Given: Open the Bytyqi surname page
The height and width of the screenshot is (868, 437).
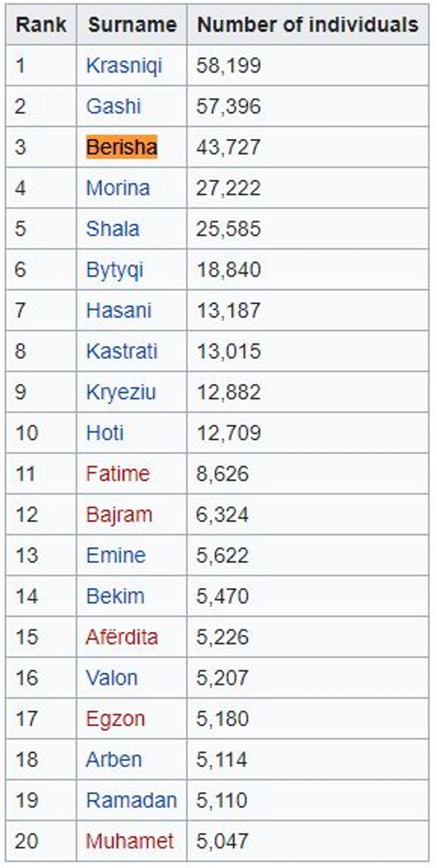Looking at the screenshot, I should click(115, 270).
